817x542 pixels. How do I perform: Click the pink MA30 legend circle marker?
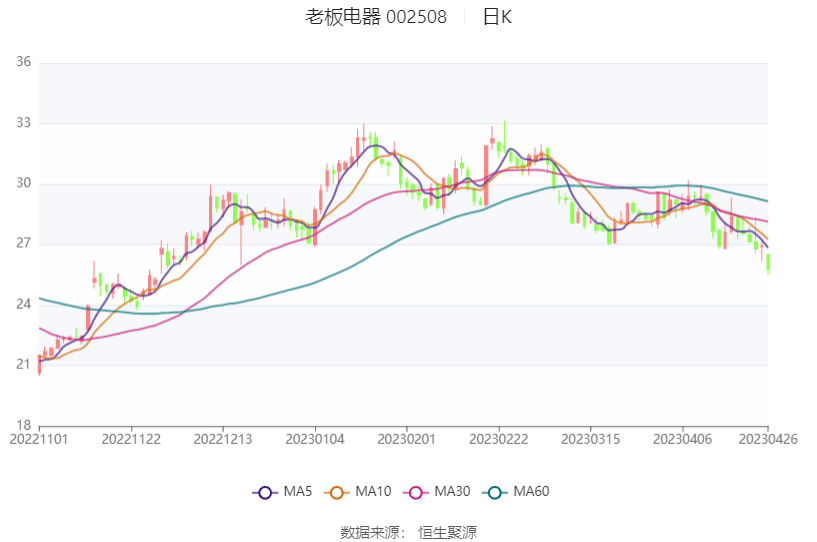click(415, 492)
